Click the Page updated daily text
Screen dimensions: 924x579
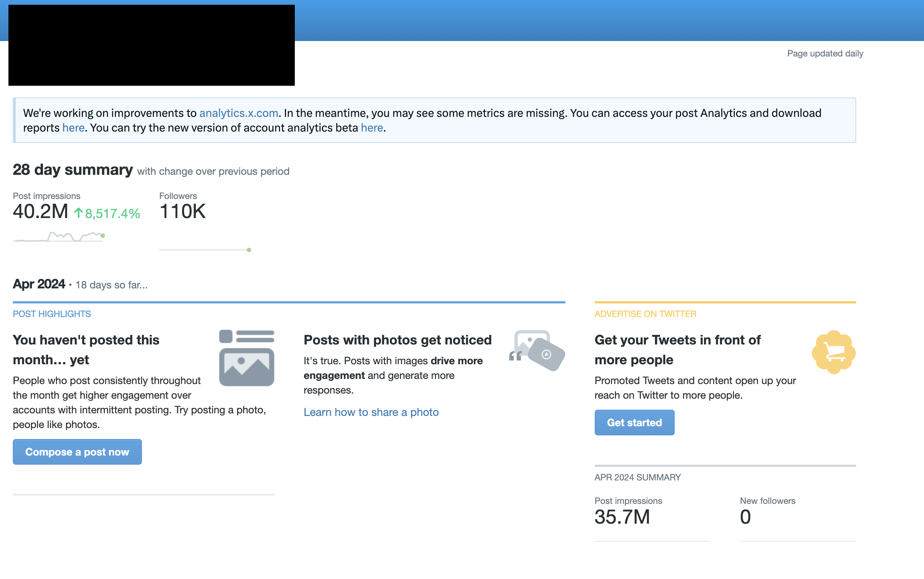pos(825,53)
